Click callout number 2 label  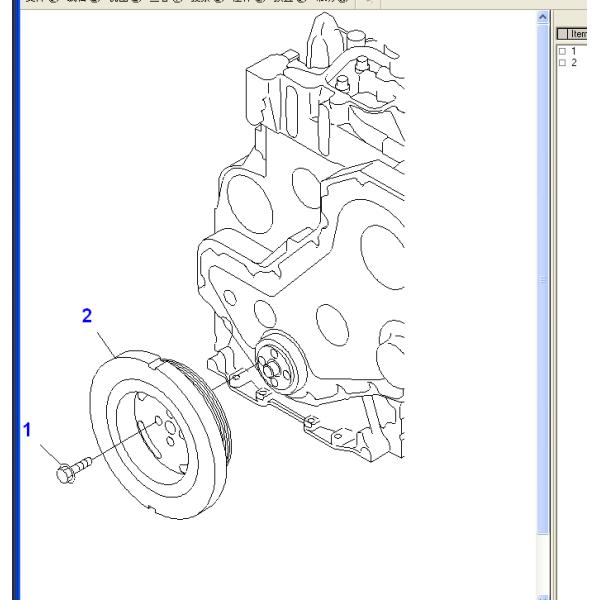(87, 315)
